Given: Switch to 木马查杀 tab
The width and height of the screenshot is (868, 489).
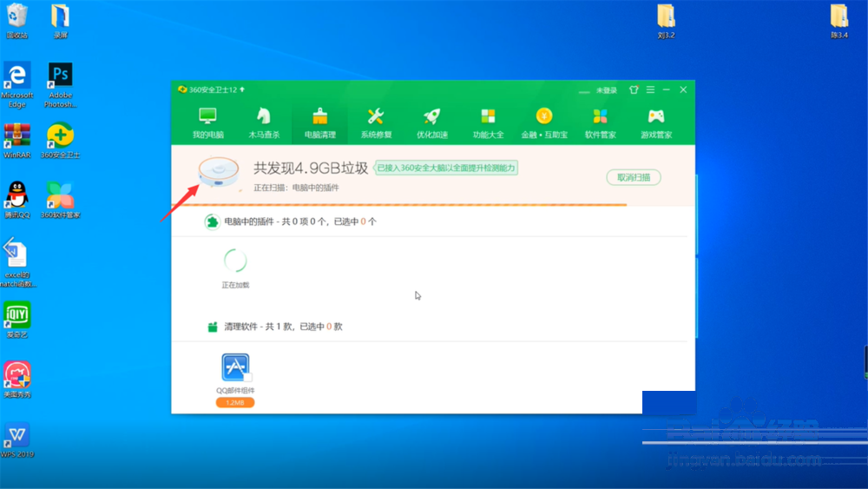Looking at the screenshot, I should click(264, 123).
